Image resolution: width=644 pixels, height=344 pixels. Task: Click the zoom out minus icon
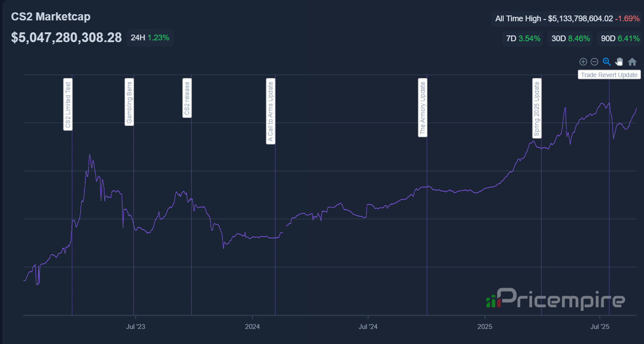(595, 62)
